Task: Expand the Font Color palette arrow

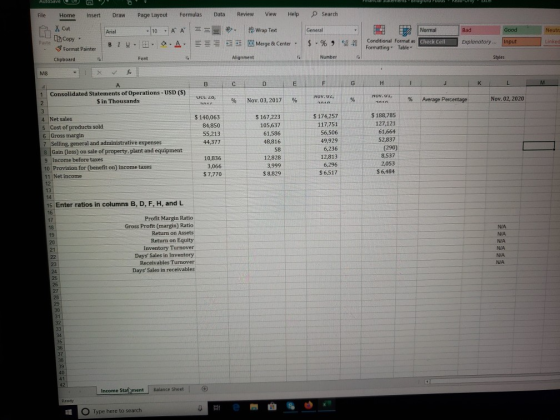Action: (184, 45)
